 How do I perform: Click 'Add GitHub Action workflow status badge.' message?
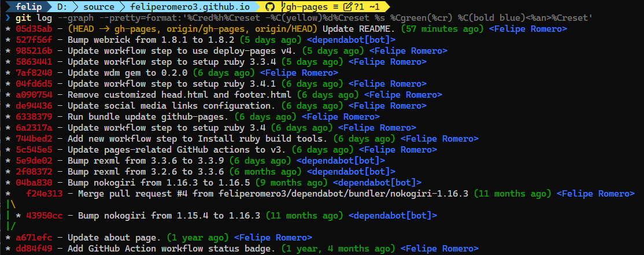pyautogui.click(x=172, y=249)
